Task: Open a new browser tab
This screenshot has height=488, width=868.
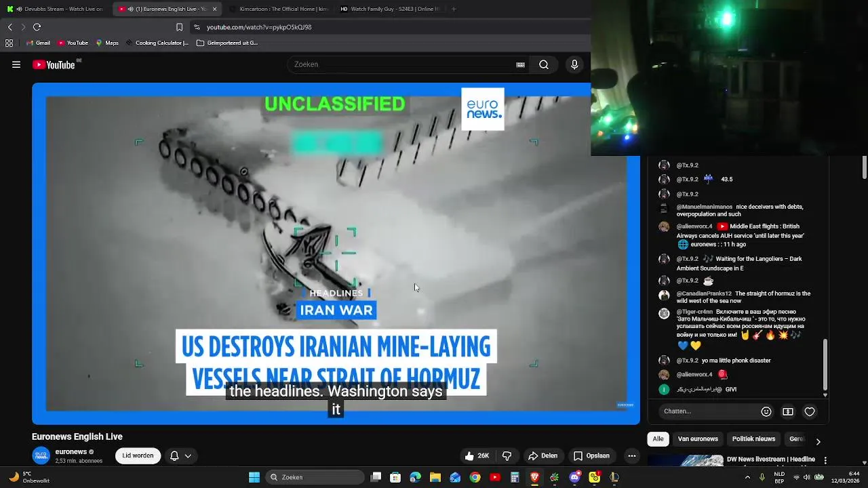Action: [x=454, y=9]
